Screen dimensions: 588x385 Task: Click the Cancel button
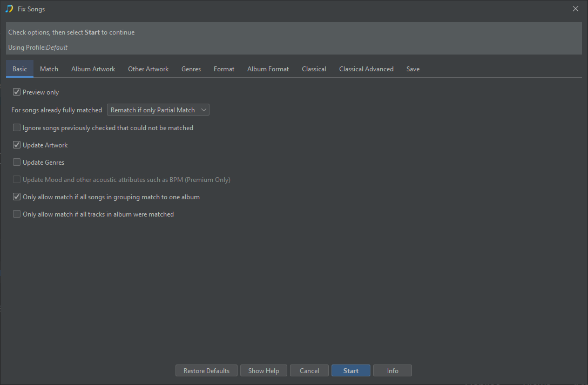(309, 371)
